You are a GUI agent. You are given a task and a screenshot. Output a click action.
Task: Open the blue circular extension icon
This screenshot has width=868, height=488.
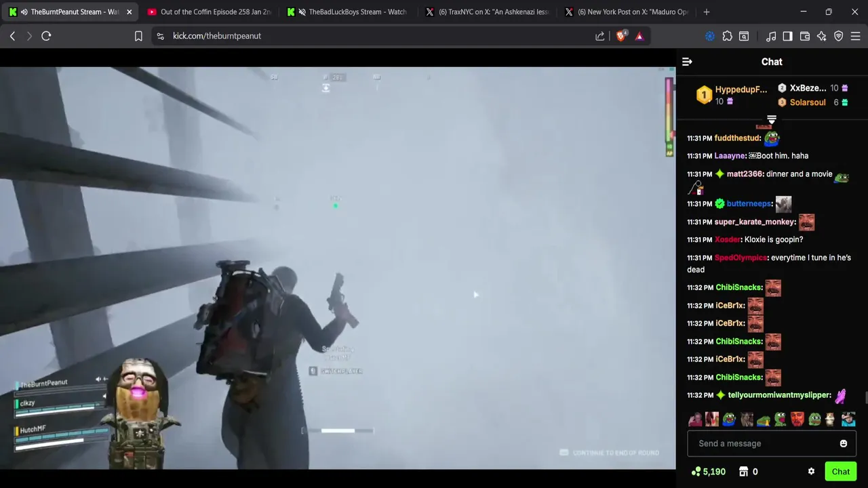point(710,36)
